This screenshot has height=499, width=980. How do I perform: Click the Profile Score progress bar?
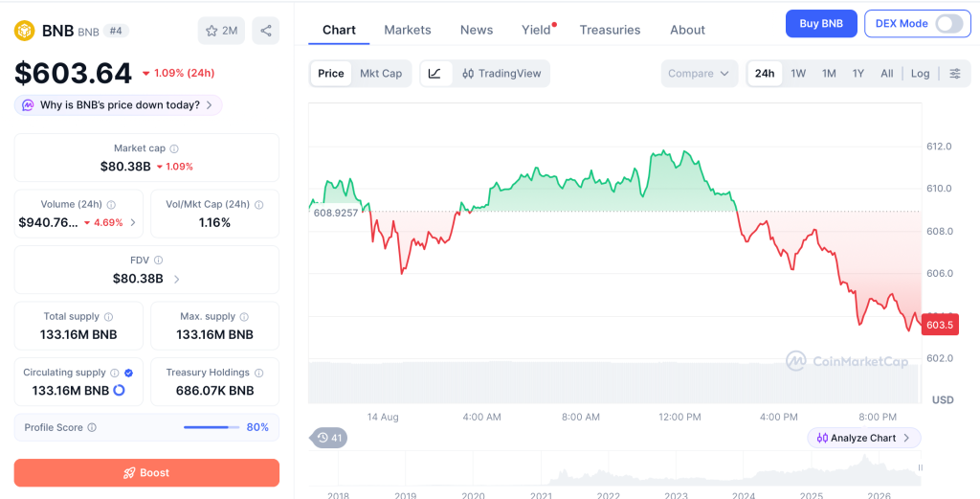(212, 428)
